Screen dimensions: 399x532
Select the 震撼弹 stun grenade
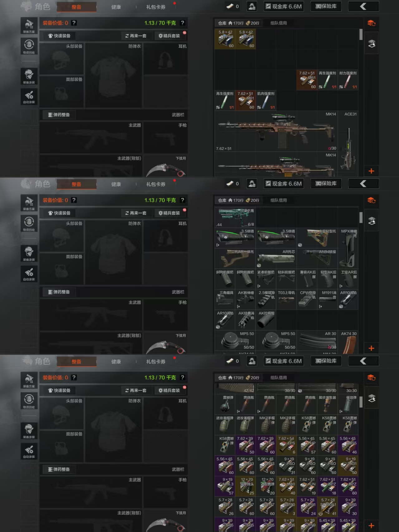225,404
